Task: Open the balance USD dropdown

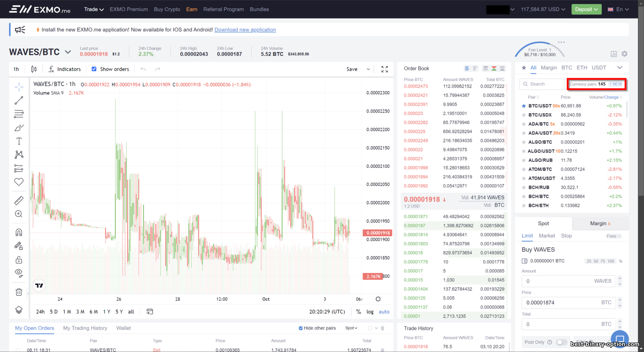Action: coord(543,9)
